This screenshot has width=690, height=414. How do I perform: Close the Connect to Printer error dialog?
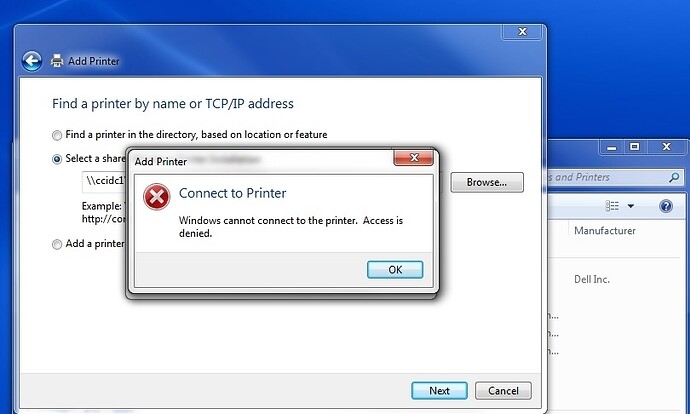[x=414, y=158]
